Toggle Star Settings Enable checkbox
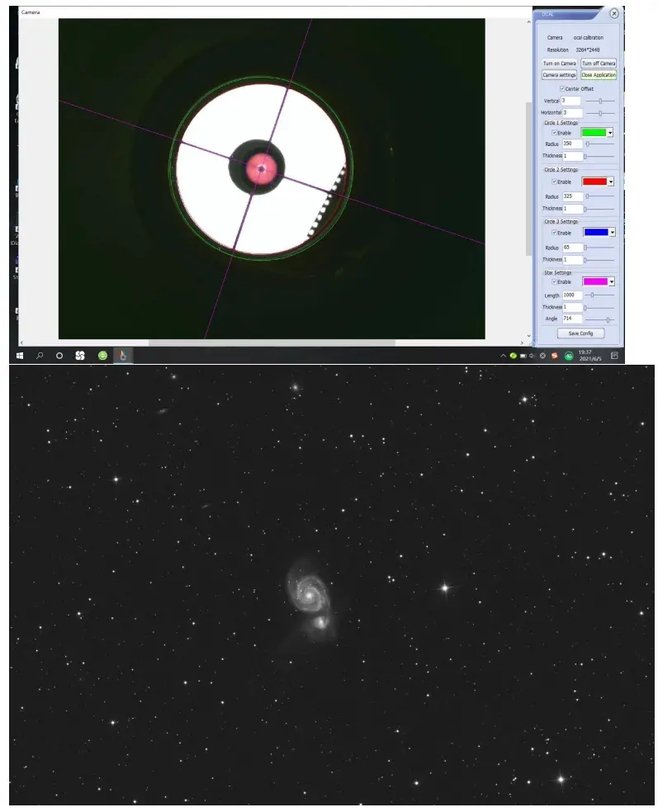The image size is (658, 812). pyautogui.click(x=554, y=281)
